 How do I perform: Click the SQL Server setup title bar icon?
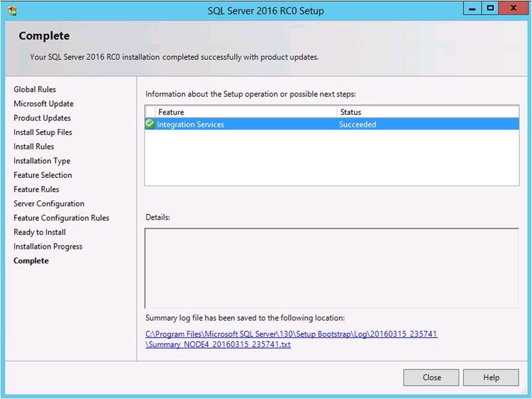click(12, 11)
